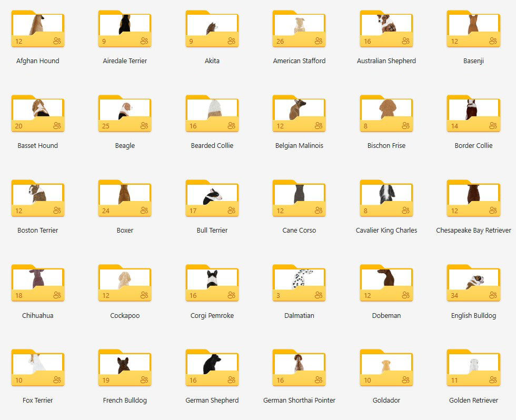Screen dimensions: 516x420
Task: Click shared-users icon on Basenji folder
Action: [493, 41]
